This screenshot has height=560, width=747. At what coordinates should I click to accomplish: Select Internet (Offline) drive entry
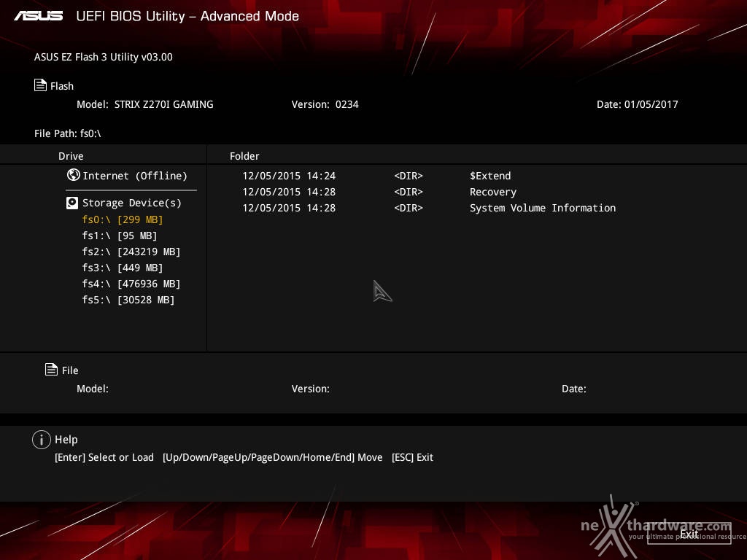(x=135, y=176)
